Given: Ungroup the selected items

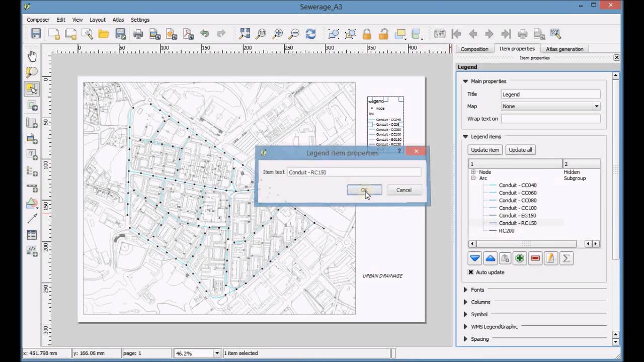Looking at the screenshot, I should click(x=351, y=34).
